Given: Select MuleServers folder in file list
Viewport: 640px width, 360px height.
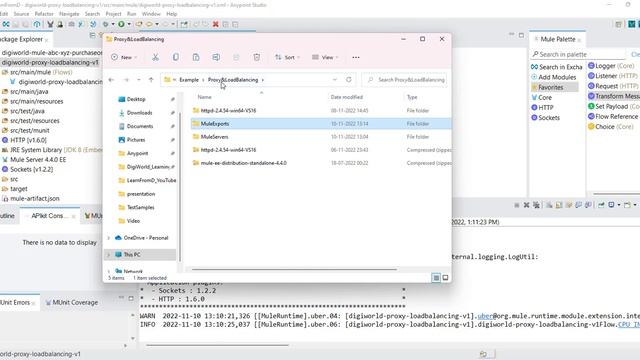Looking at the screenshot, I should point(321,137).
